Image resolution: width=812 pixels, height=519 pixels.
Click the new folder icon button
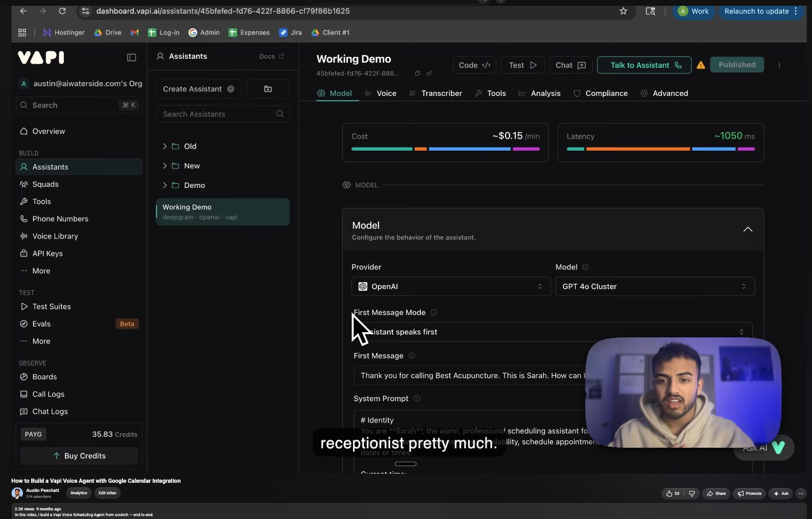tap(268, 89)
